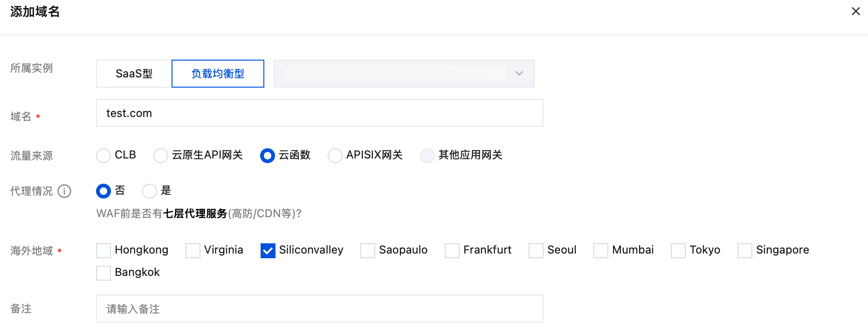Click the info icon next to 代理情况
Image resolution: width=868 pixels, height=330 pixels.
[x=64, y=191]
